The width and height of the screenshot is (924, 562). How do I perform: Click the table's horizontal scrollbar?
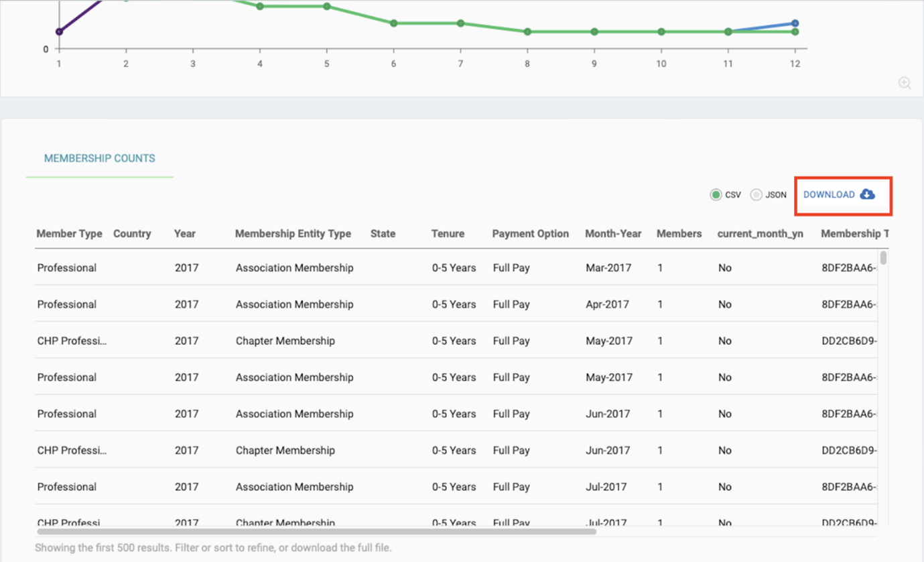click(x=316, y=531)
